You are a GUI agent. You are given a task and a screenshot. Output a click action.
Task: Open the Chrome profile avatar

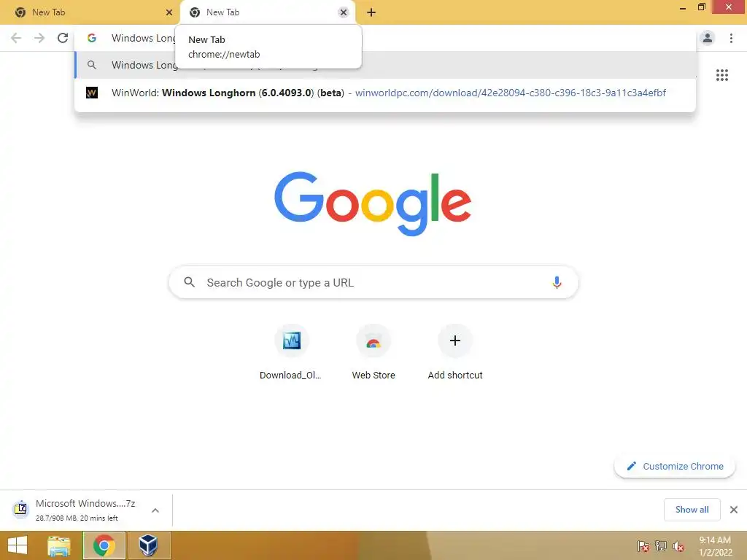[x=708, y=38]
